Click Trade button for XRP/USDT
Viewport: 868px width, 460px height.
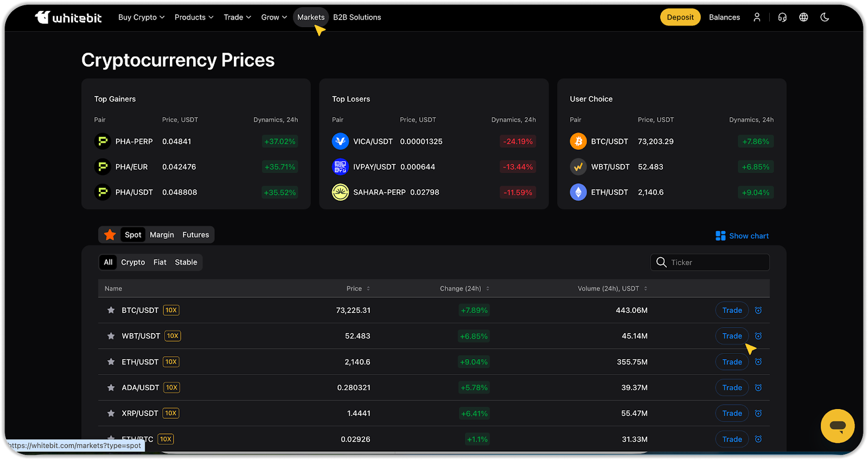point(732,413)
